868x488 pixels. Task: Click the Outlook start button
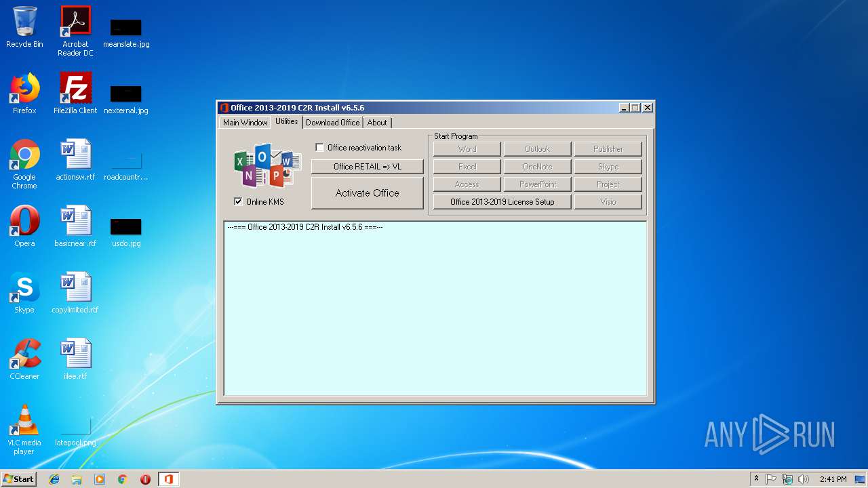tap(538, 149)
